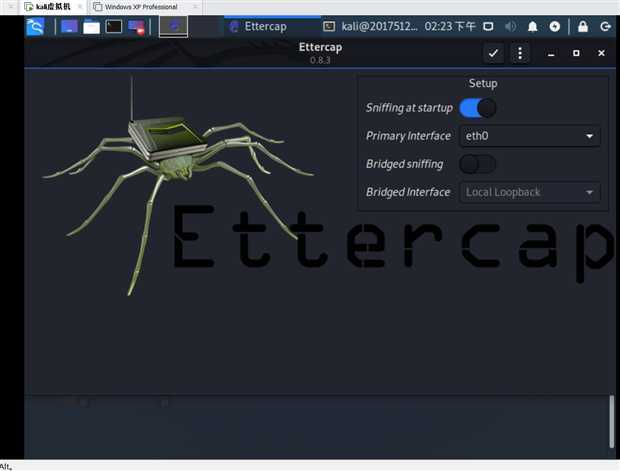Click the Bridged sniffing label
This screenshot has height=471, width=620.
coord(404,164)
